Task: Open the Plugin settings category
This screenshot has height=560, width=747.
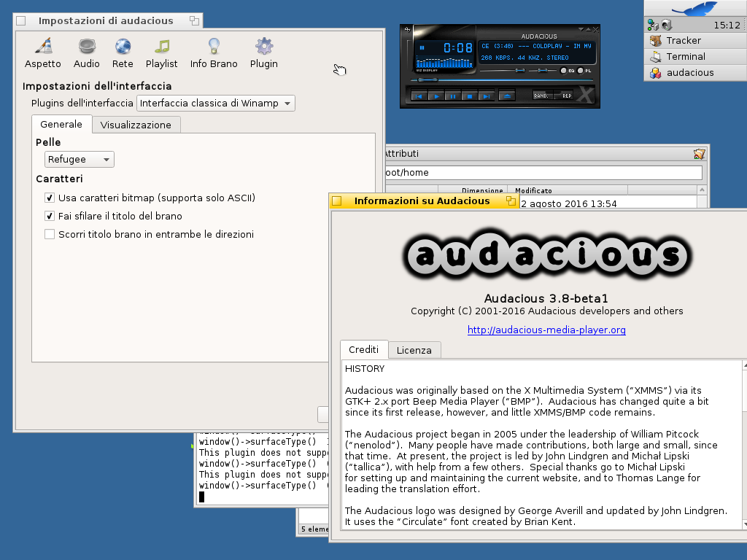Action: pos(264,53)
